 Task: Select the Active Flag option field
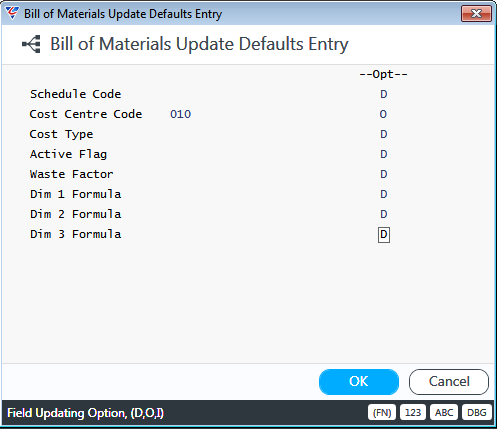[x=384, y=154]
